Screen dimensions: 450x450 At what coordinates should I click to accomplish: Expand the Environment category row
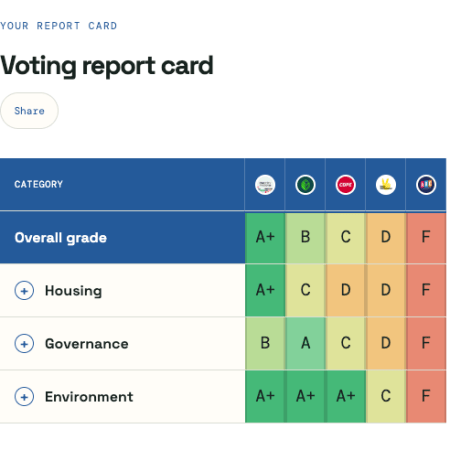click(x=24, y=397)
